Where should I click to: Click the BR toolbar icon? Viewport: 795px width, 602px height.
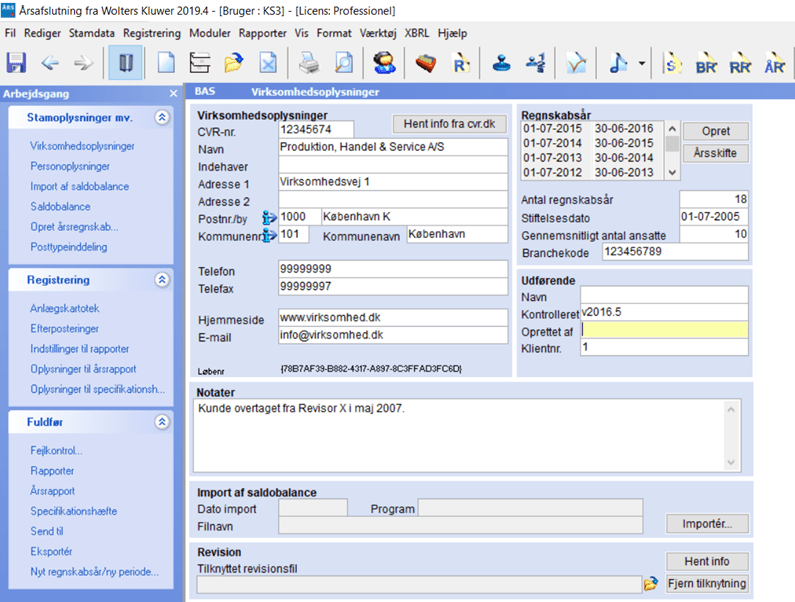706,62
